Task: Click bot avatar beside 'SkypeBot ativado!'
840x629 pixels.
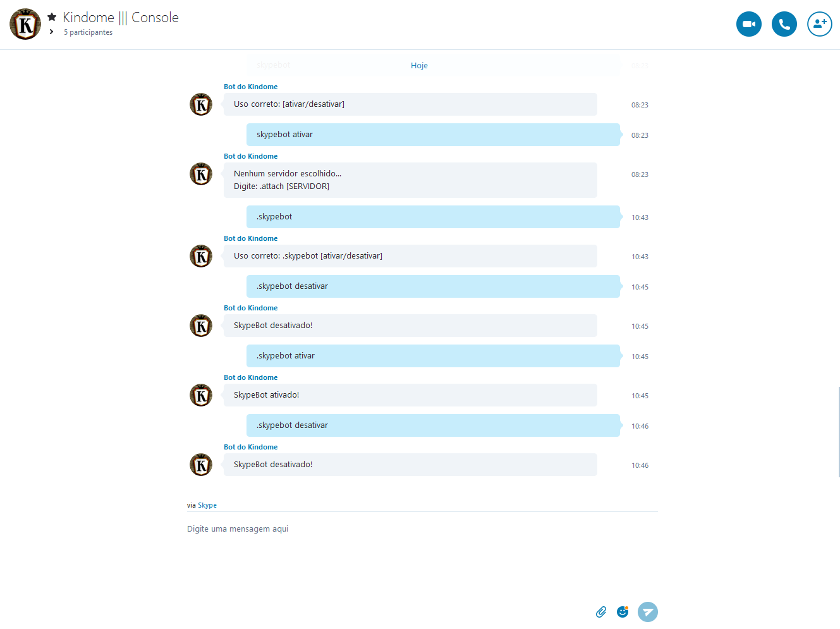Action: pos(201,395)
